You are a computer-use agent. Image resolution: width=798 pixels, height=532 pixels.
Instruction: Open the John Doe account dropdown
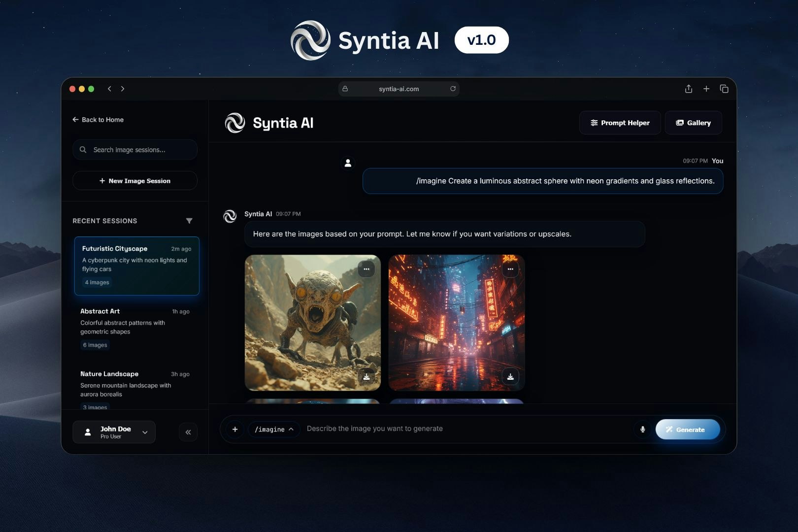click(x=144, y=432)
